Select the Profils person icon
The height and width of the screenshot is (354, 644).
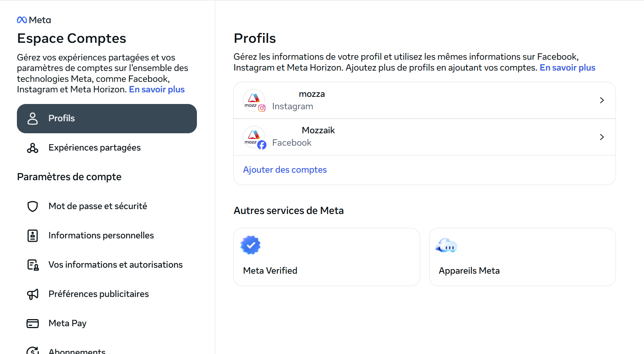click(33, 118)
